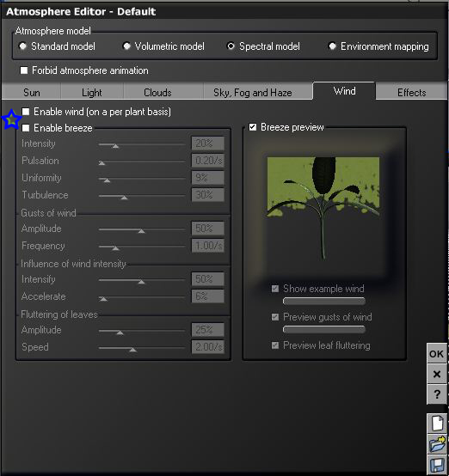
Task: Tick the Enable breeze checkbox
Action: (26, 128)
